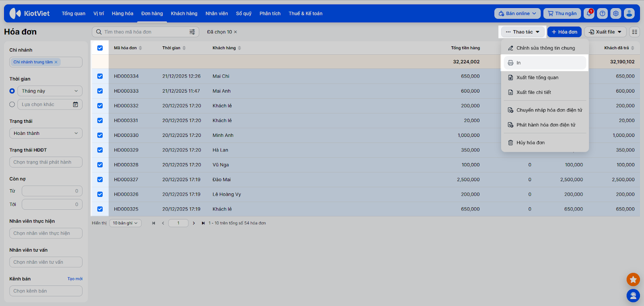Open the Hoàn thành status dropdown
Viewport: 644px width, 306px height.
pos(46,133)
